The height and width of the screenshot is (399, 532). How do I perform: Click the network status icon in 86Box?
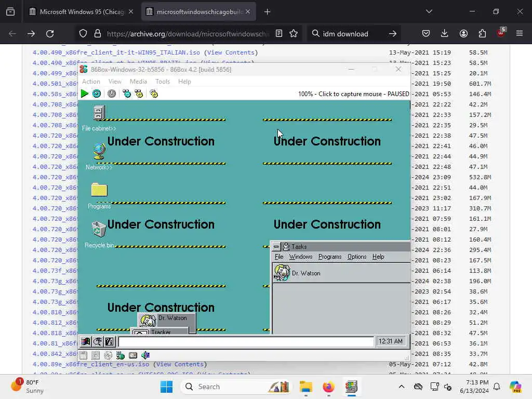[121, 355]
